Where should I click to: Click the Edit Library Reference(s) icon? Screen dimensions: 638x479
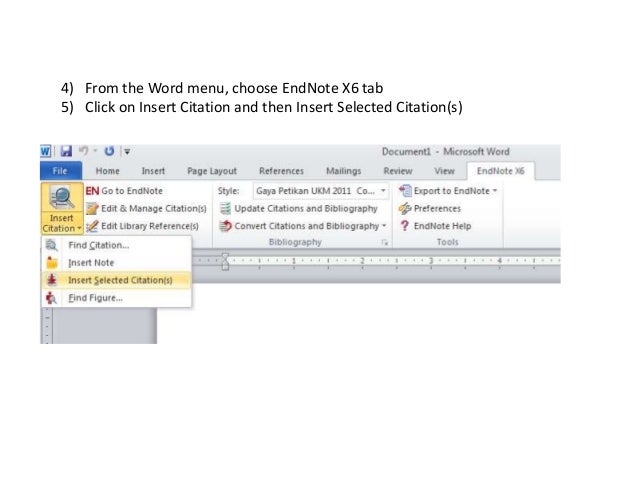[92, 226]
